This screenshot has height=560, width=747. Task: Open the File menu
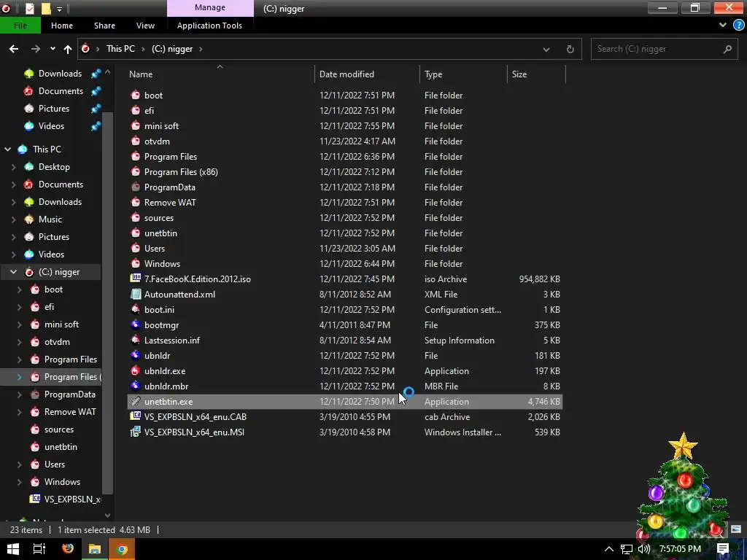[20, 26]
